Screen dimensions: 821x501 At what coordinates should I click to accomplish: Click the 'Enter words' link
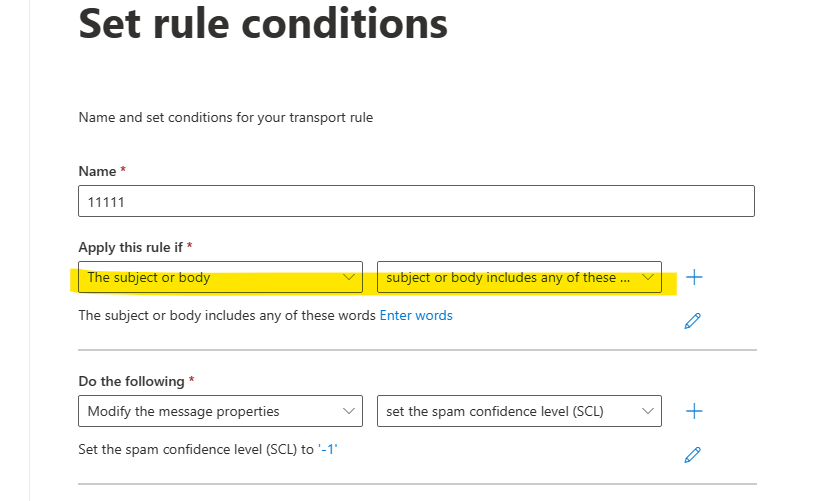coord(416,316)
